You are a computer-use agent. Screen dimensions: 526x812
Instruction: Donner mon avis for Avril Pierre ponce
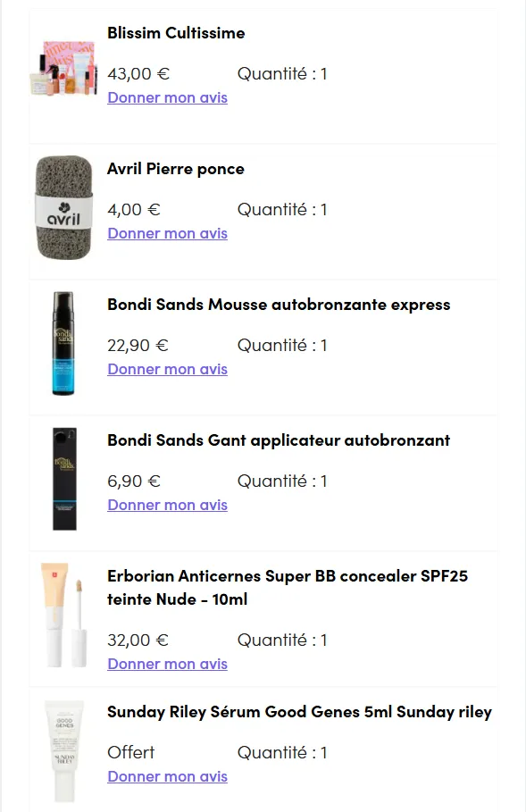(x=167, y=233)
